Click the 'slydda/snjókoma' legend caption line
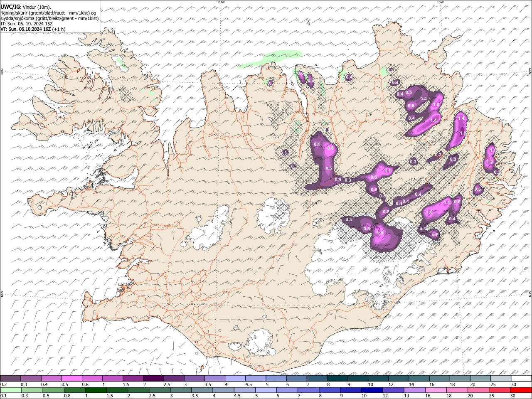 click(50, 18)
